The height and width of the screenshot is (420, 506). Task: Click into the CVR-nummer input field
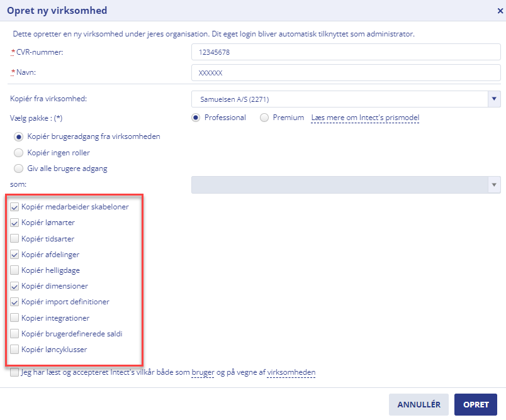(x=346, y=52)
